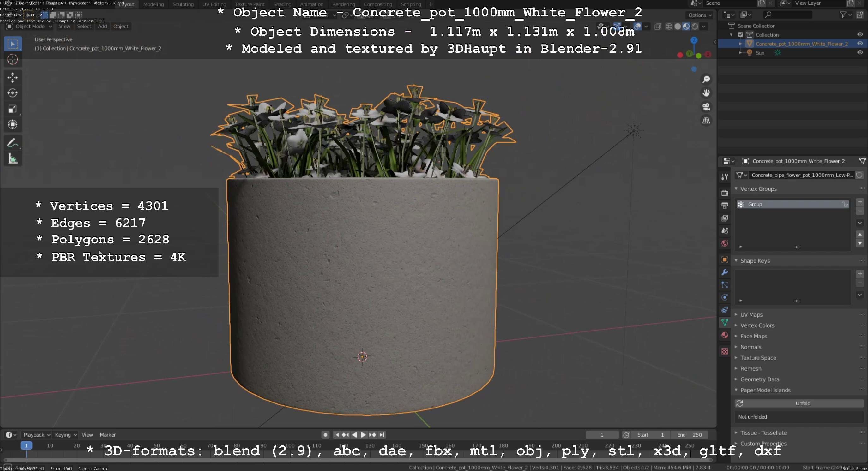
Task: Open the viewport View menu
Action: coord(64,27)
